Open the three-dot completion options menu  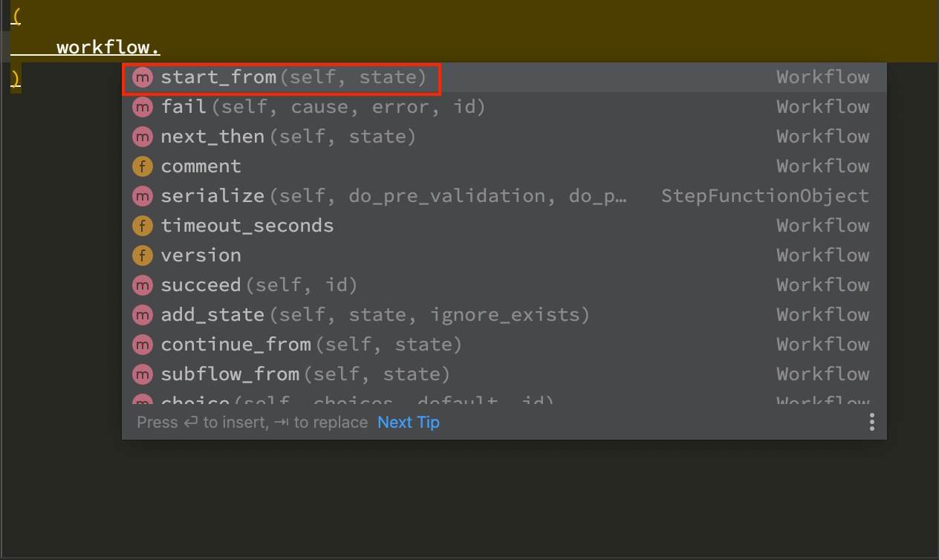871,423
